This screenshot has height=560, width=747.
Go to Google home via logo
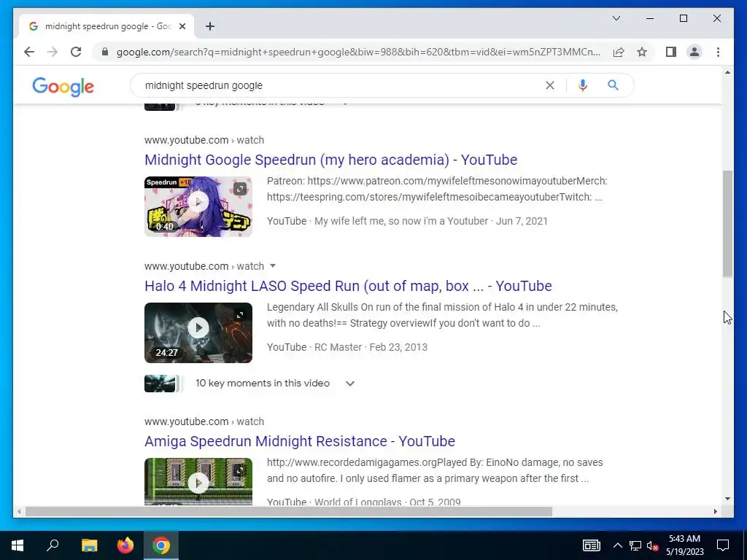pyautogui.click(x=63, y=87)
